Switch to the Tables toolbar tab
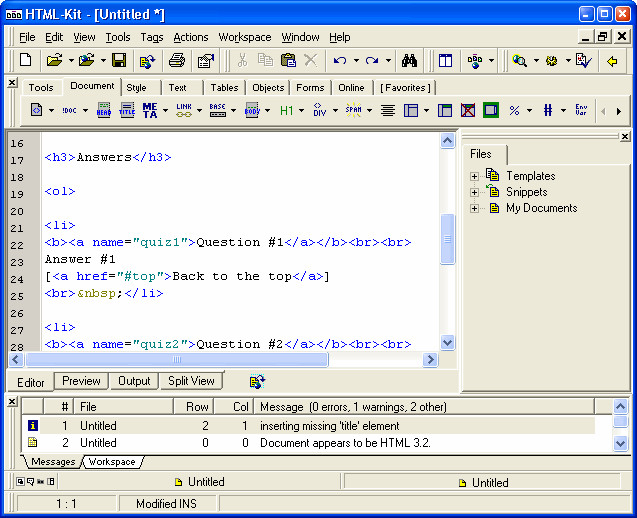The width and height of the screenshot is (637, 518). tap(224, 88)
